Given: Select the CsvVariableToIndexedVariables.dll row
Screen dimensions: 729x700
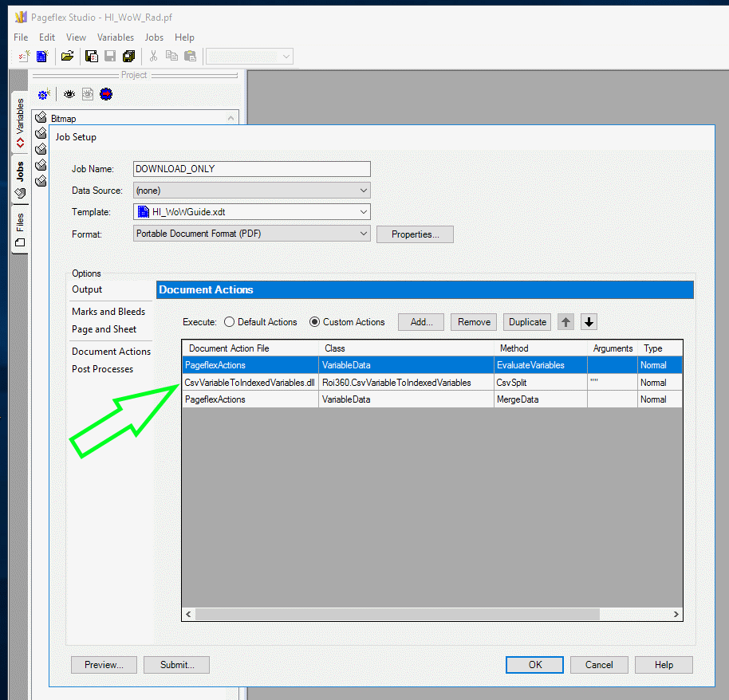Looking at the screenshot, I should click(x=432, y=382).
